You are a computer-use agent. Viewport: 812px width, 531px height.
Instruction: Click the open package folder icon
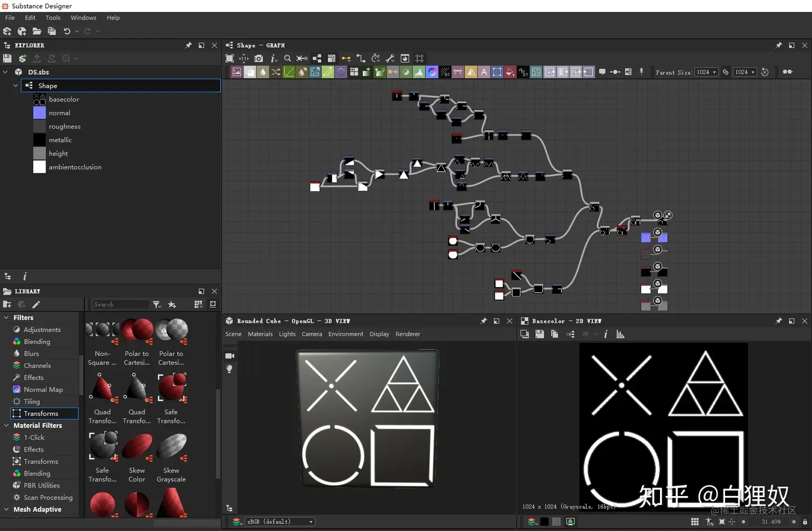pos(37,31)
